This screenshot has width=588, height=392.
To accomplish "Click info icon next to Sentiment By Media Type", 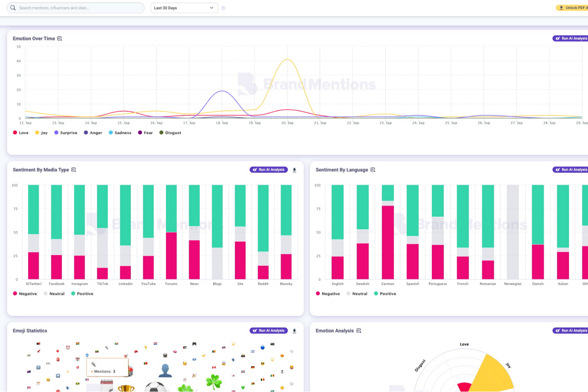I will click(73, 170).
